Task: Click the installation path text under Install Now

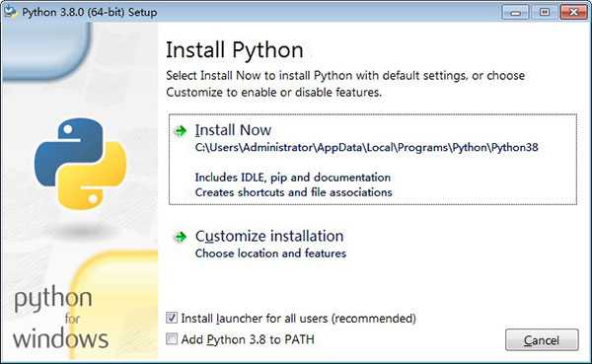Action: click(367, 147)
